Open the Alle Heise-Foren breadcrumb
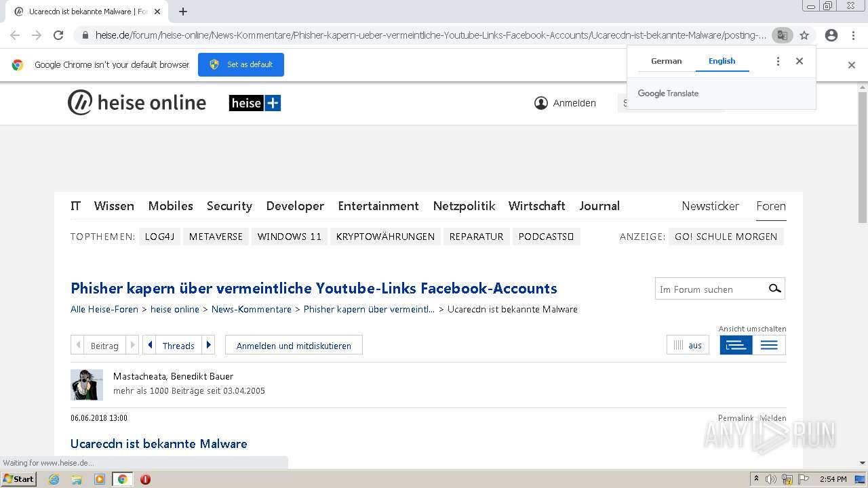The image size is (868, 488). pos(104,309)
